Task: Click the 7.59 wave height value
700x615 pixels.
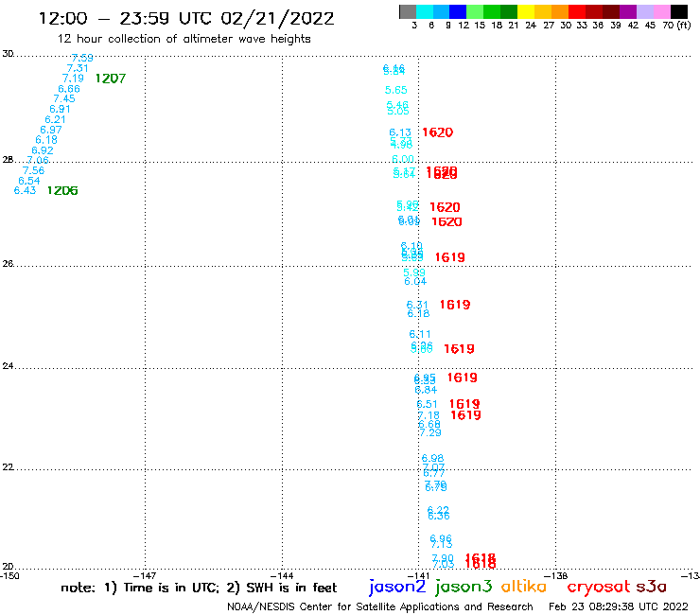Action: pyautogui.click(x=82, y=58)
